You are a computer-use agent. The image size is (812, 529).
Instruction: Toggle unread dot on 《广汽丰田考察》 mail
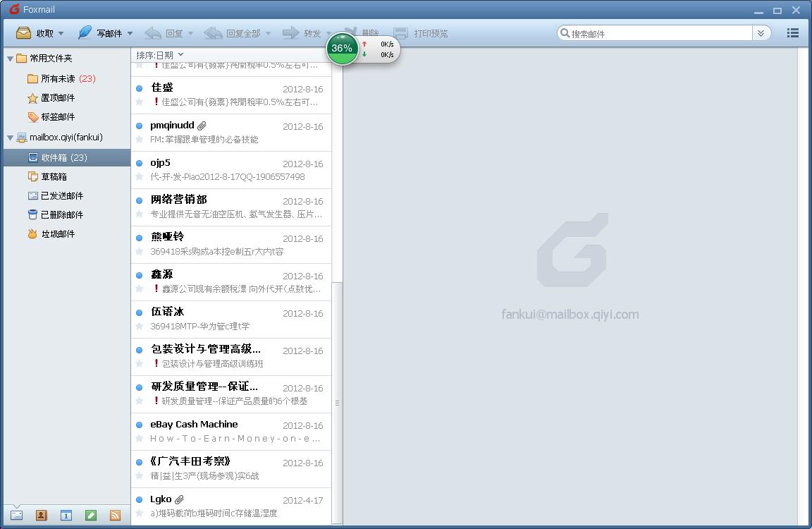(x=140, y=462)
